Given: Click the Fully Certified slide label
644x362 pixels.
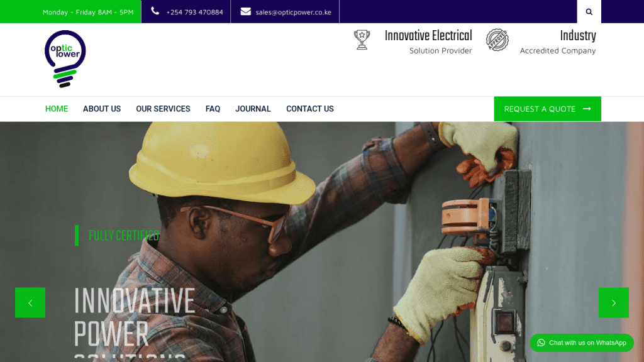Looking at the screenshot, I should click(x=124, y=236).
